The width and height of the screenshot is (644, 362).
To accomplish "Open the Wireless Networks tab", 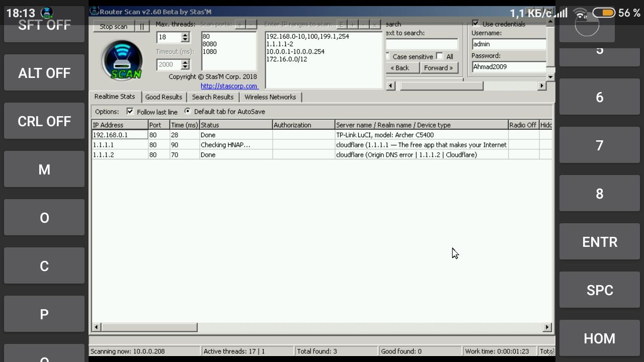I will [x=270, y=97].
